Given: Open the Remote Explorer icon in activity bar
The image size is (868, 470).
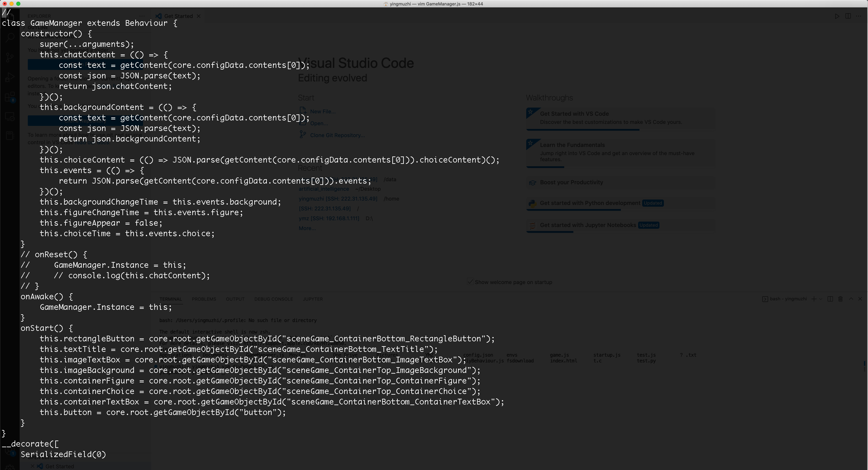Looking at the screenshot, I should (9, 117).
